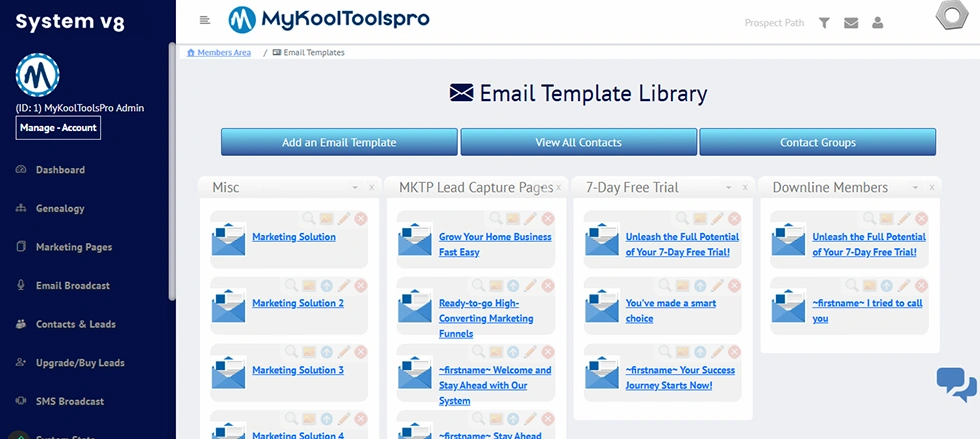This screenshot has height=439, width=980.
Task: Preview Marketing Solution with magnifier icon
Action: click(292, 218)
